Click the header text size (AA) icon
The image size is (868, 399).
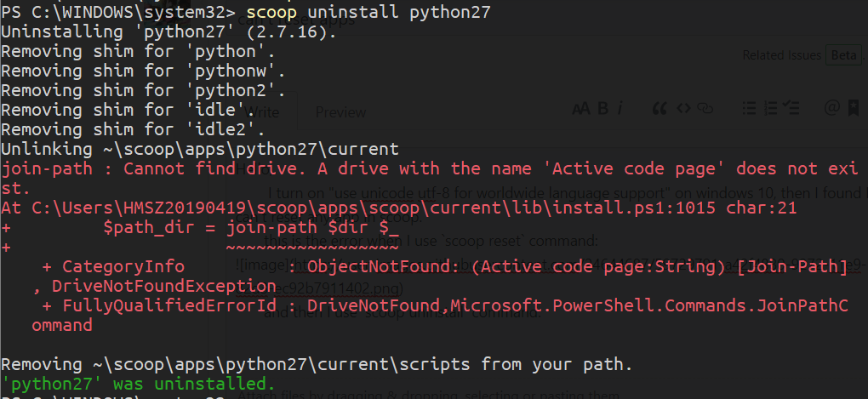(x=581, y=108)
